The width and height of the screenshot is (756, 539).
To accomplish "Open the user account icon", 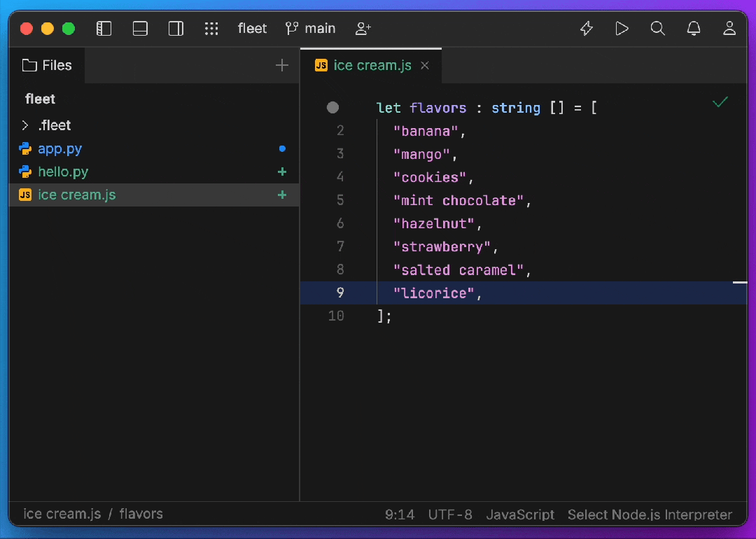I will pyautogui.click(x=729, y=29).
